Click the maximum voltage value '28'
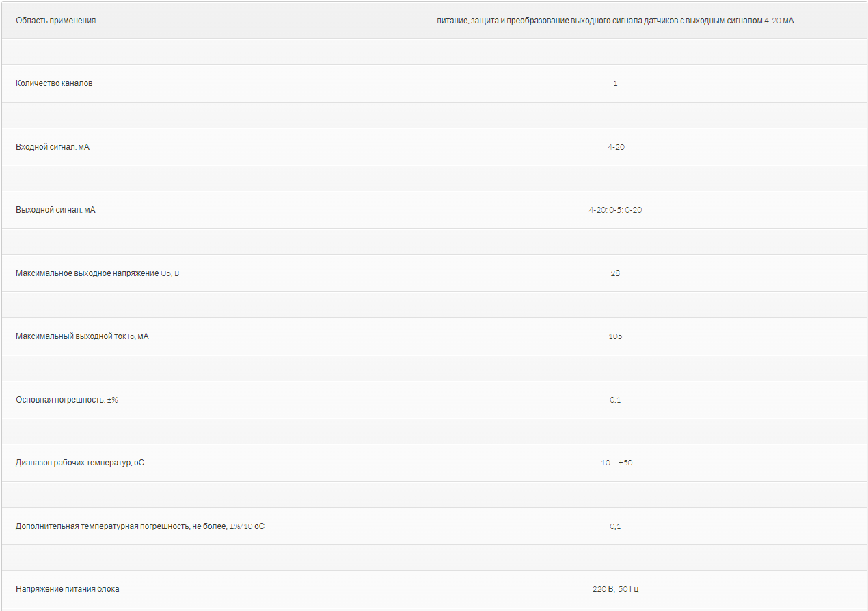The height and width of the screenshot is (611, 868). (x=615, y=273)
